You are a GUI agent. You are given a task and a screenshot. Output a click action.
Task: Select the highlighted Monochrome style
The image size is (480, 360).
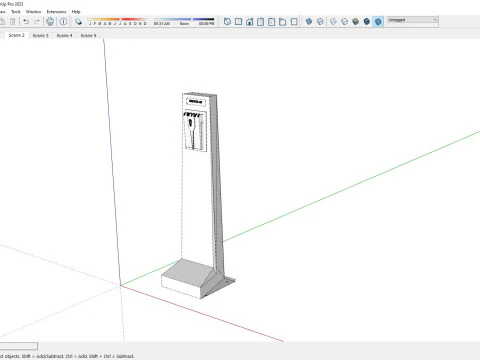(x=378, y=22)
